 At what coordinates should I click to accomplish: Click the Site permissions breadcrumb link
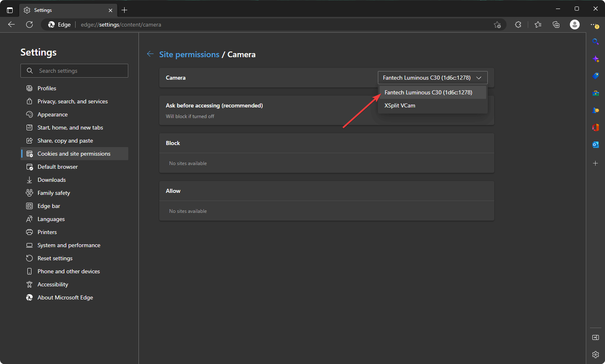click(x=189, y=54)
